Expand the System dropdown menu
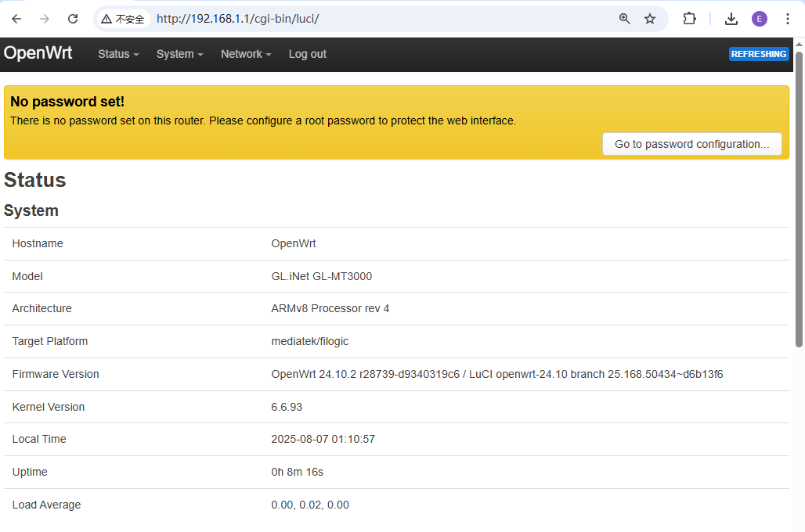The image size is (805, 532). coord(179,54)
